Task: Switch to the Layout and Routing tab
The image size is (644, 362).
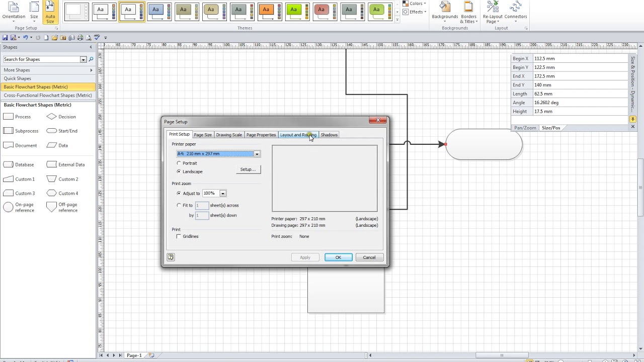Action: [x=298, y=135]
